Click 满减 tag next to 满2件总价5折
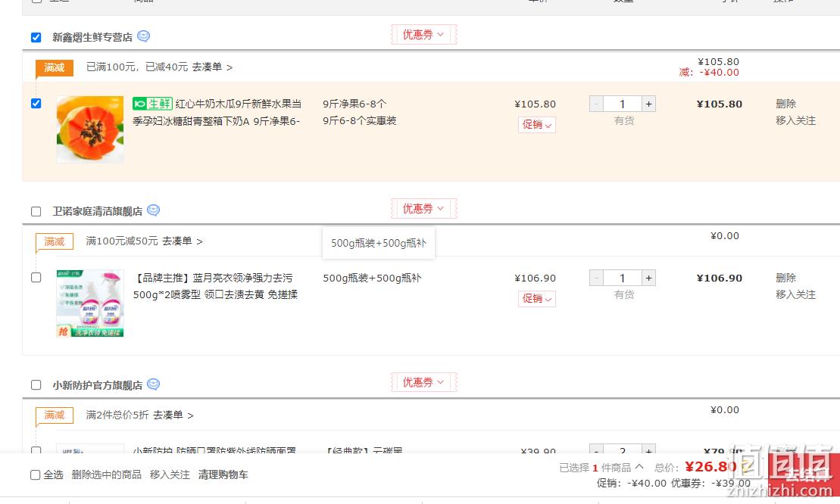 (x=54, y=415)
